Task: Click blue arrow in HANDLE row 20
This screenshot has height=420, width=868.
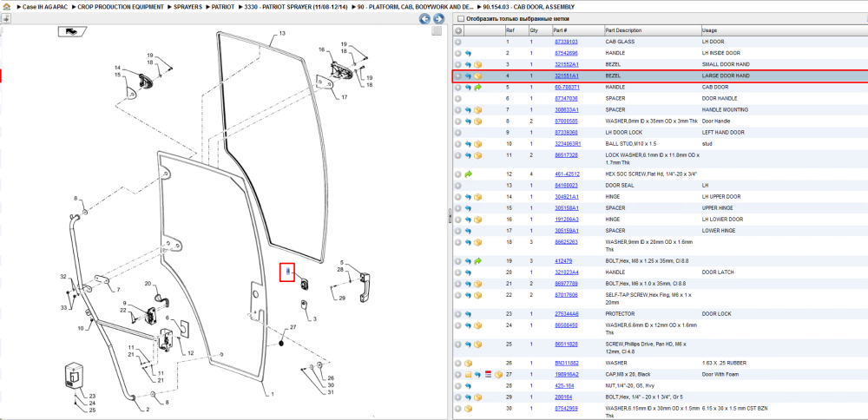Action: (x=468, y=272)
